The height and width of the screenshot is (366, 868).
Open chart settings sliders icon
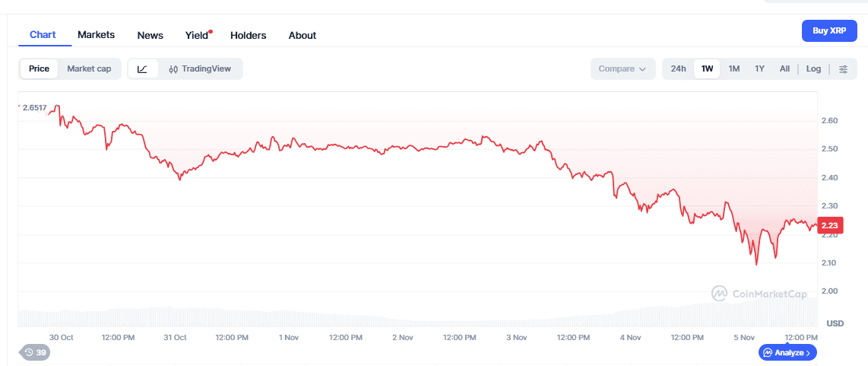[843, 69]
